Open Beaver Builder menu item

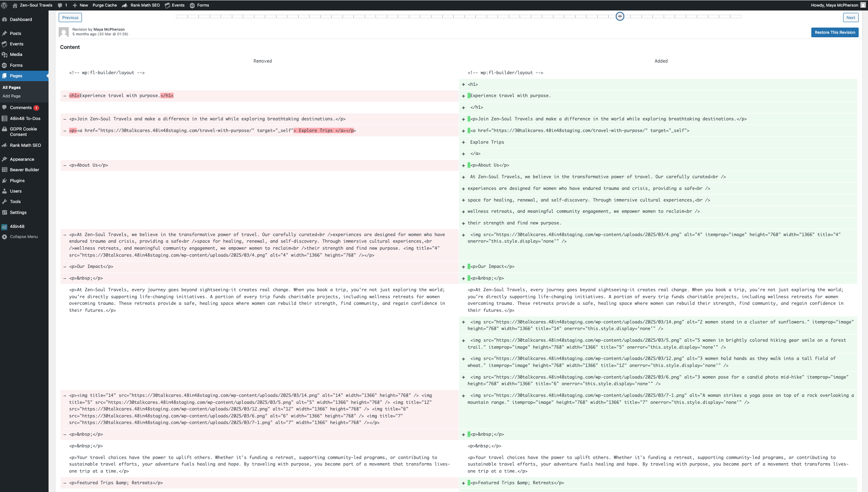point(24,170)
